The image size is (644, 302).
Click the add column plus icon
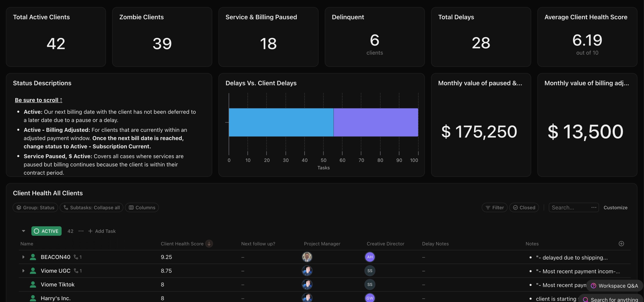click(x=621, y=244)
